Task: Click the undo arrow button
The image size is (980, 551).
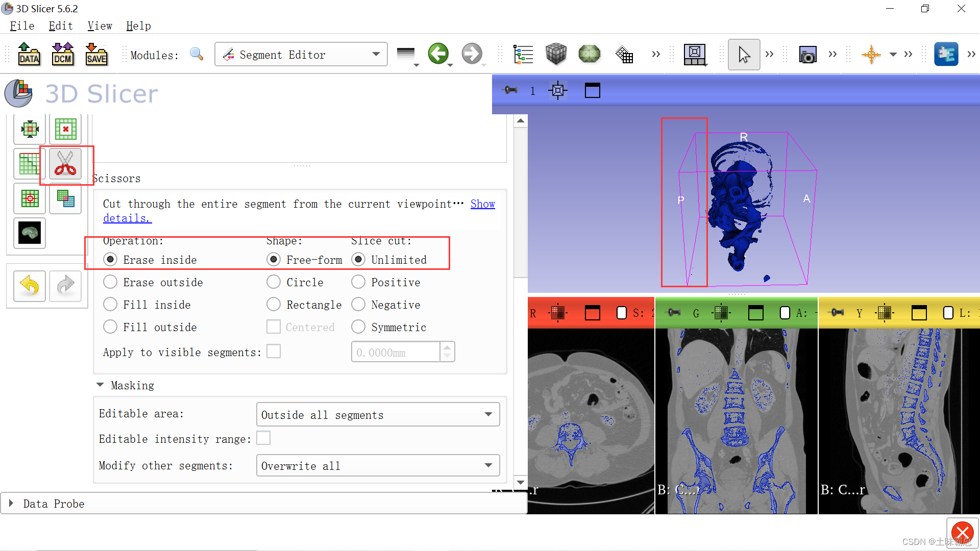Action: (x=30, y=286)
